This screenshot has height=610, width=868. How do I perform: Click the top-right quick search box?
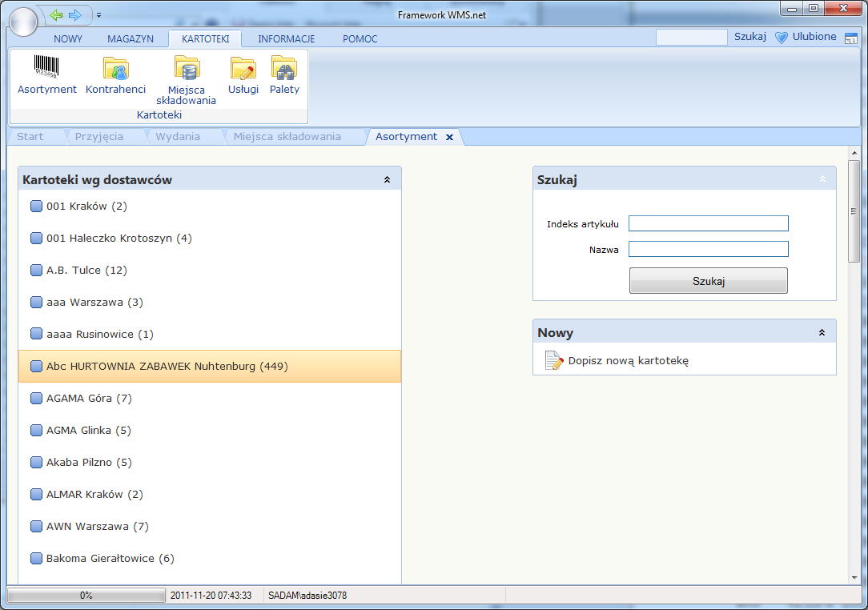point(691,37)
